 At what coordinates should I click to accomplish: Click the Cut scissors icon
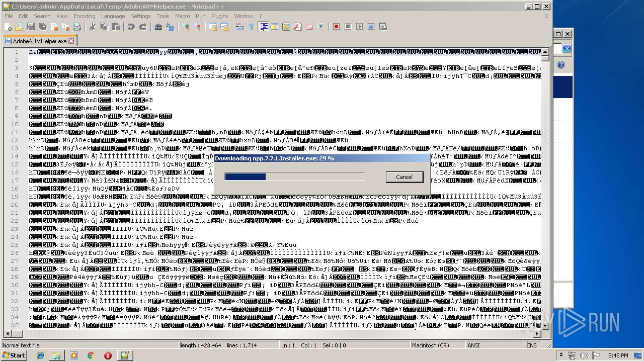[92, 27]
